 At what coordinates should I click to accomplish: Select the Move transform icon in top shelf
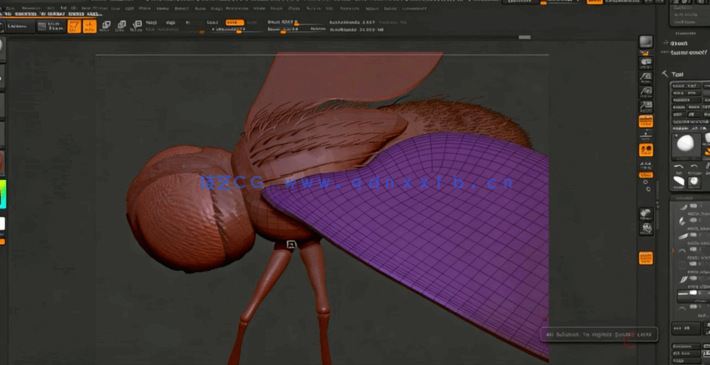(x=106, y=26)
